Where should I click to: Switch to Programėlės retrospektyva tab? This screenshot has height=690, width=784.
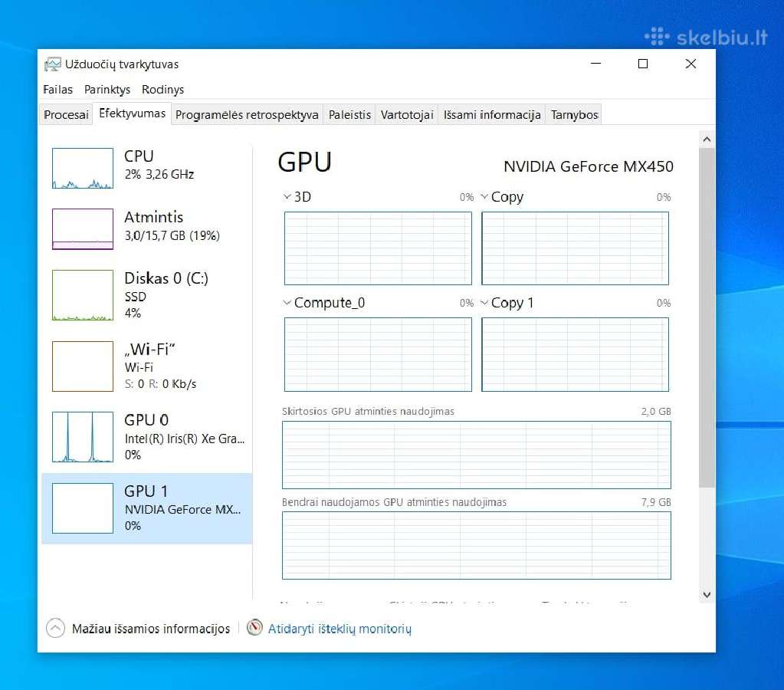point(247,114)
